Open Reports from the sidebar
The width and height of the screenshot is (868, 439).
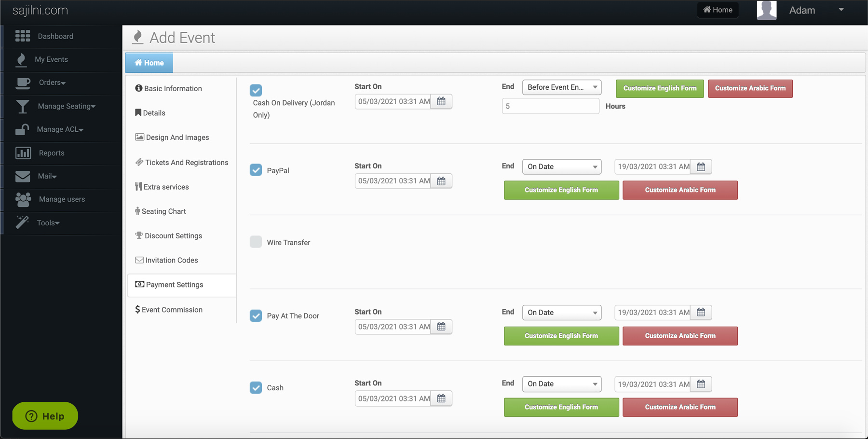coord(52,153)
